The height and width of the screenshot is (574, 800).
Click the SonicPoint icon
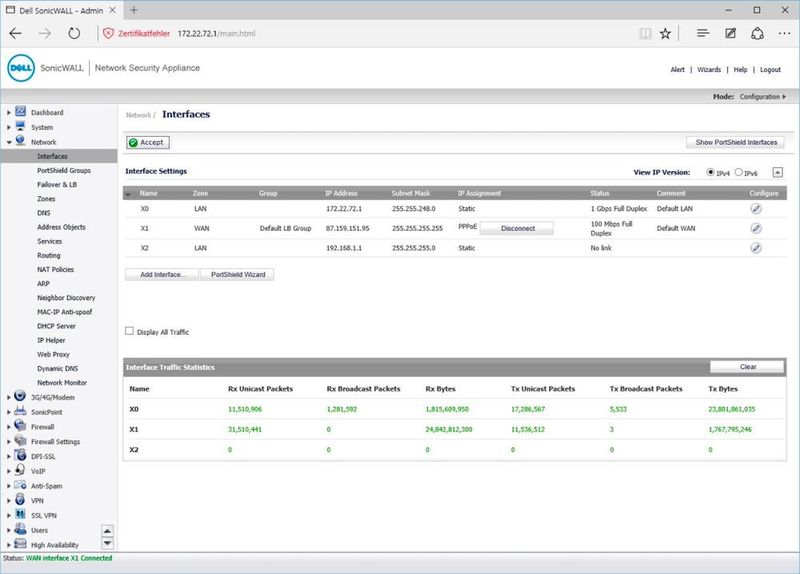point(20,411)
